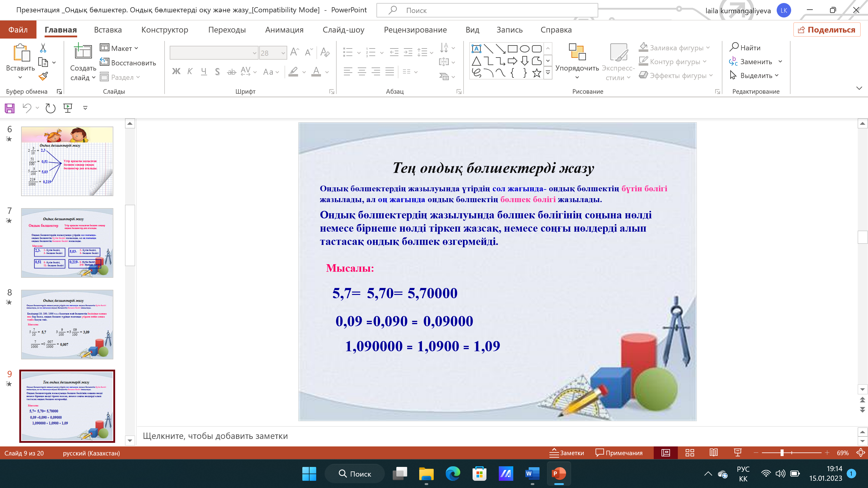Click the Поделиться share button
This screenshot has height=488, width=868.
826,30
